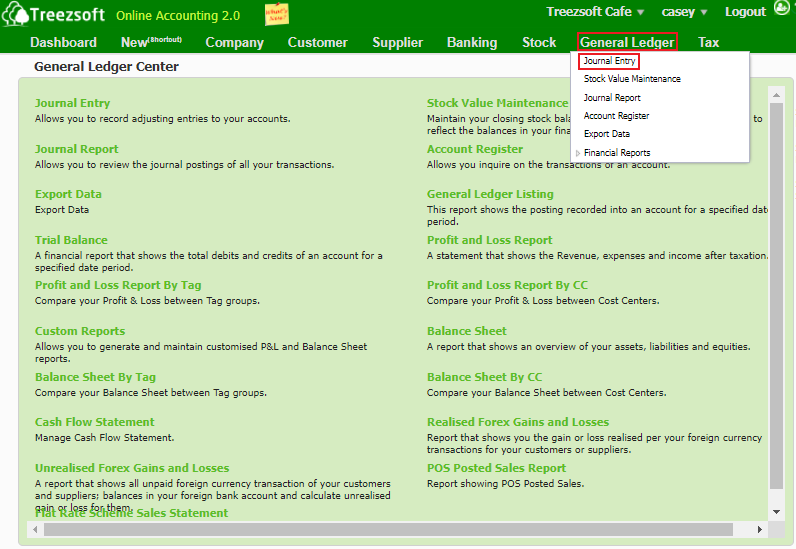Open the Stock menu
Viewport: 796px width, 549px height.
(x=539, y=42)
